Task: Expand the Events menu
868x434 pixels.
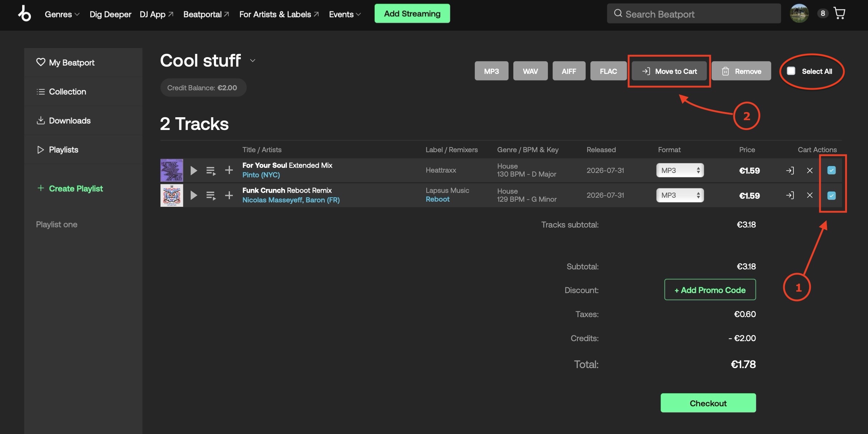Action: [345, 14]
